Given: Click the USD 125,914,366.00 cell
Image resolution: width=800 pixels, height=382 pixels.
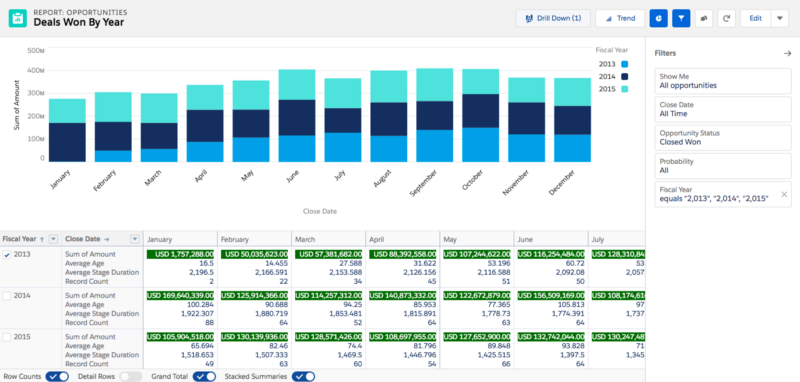Looking at the screenshot, I should coord(255,295).
